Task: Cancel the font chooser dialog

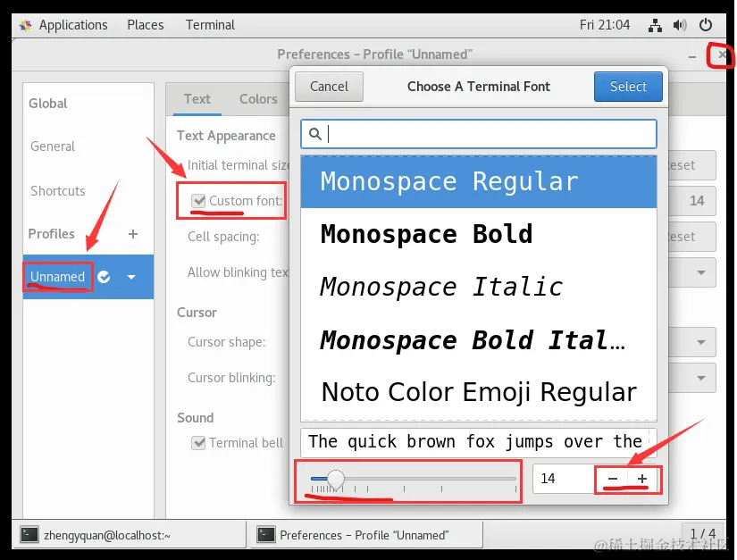Action: [x=329, y=87]
